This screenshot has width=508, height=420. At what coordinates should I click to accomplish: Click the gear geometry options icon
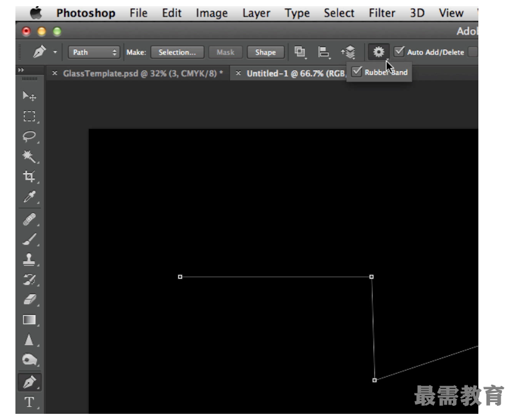pos(378,52)
